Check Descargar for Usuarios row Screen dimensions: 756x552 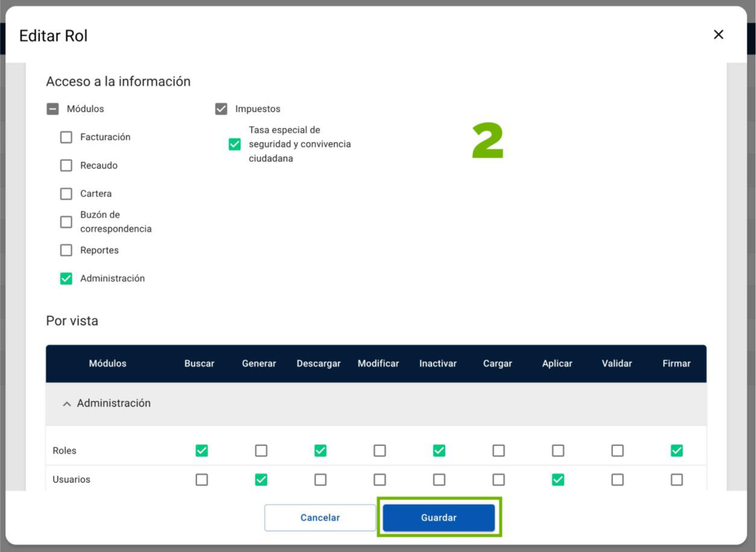coord(320,479)
